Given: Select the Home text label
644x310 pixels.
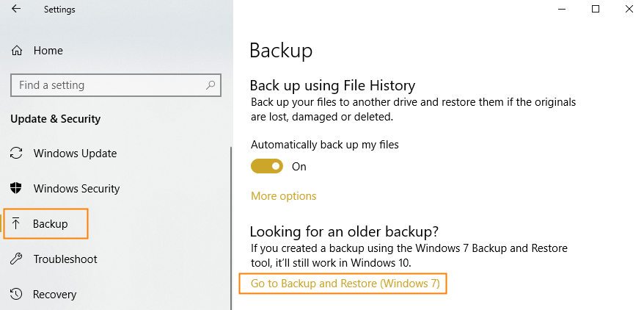Looking at the screenshot, I should [48, 51].
